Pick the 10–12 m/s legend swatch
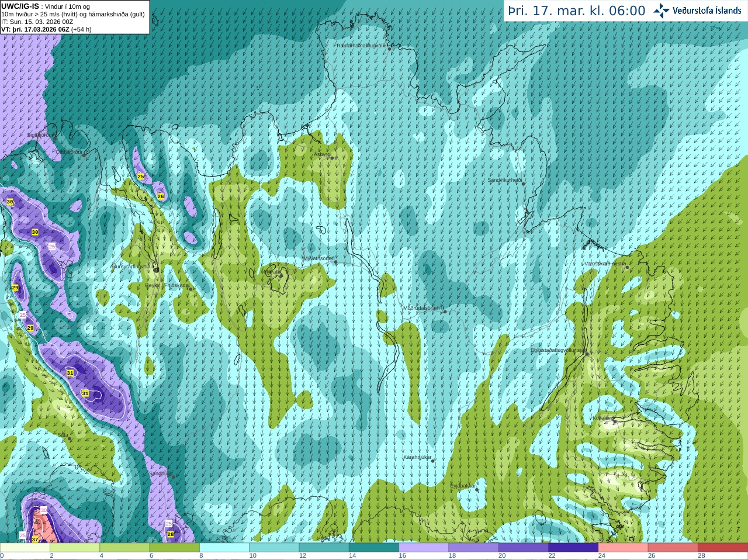This screenshot has width=748, height=560. click(x=274, y=548)
